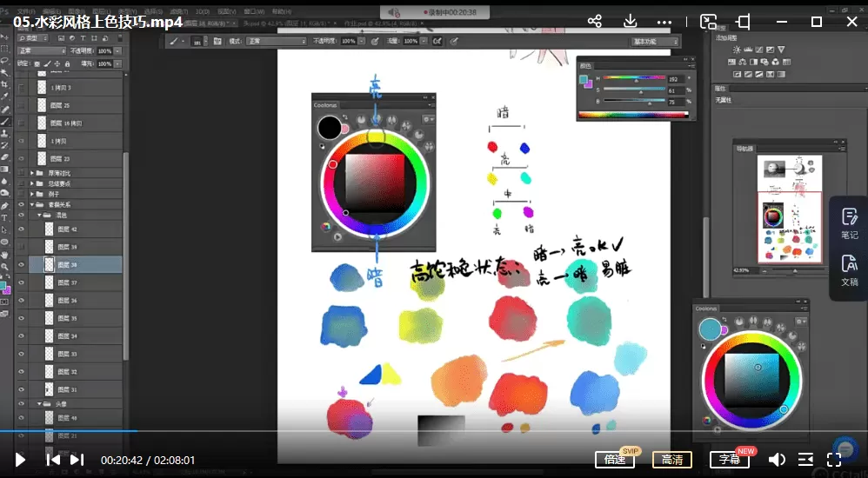Click the 高清 video quality button
The height and width of the screenshot is (478, 868).
(671, 460)
